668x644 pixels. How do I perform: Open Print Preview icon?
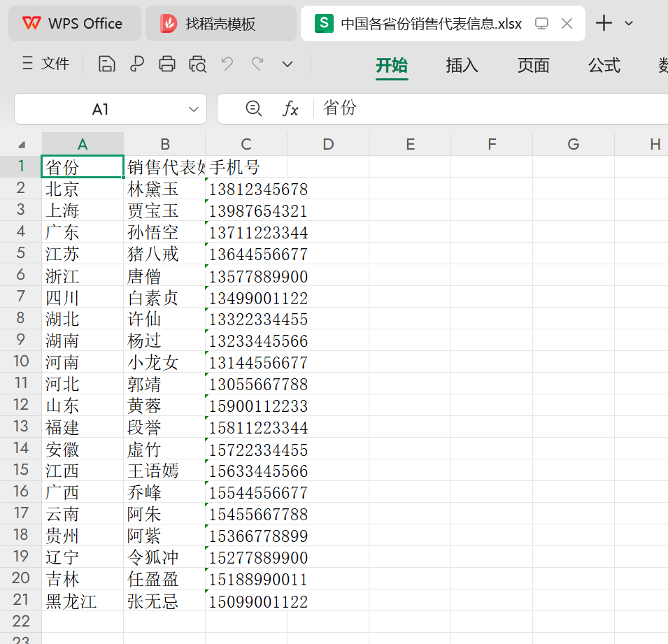(x=197, y=64)
